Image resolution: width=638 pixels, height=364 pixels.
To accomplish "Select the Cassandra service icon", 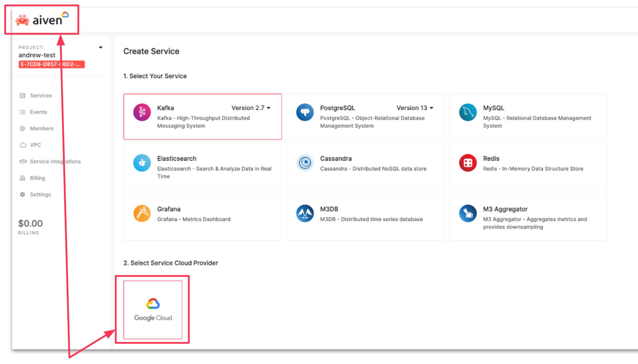I will click(x=304, y=163).
